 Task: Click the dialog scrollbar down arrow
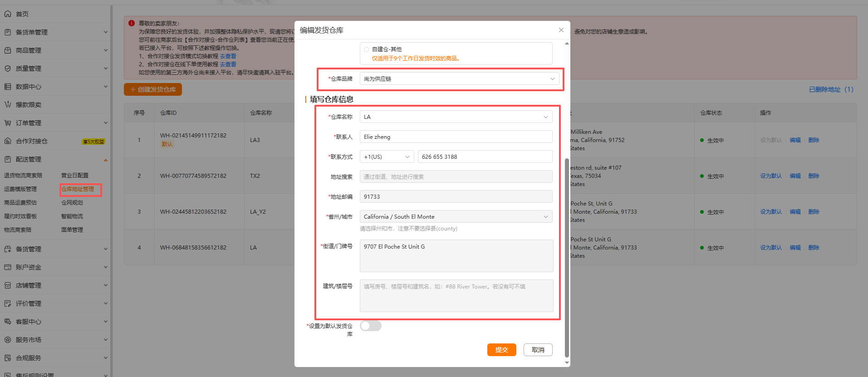(567, 363)
